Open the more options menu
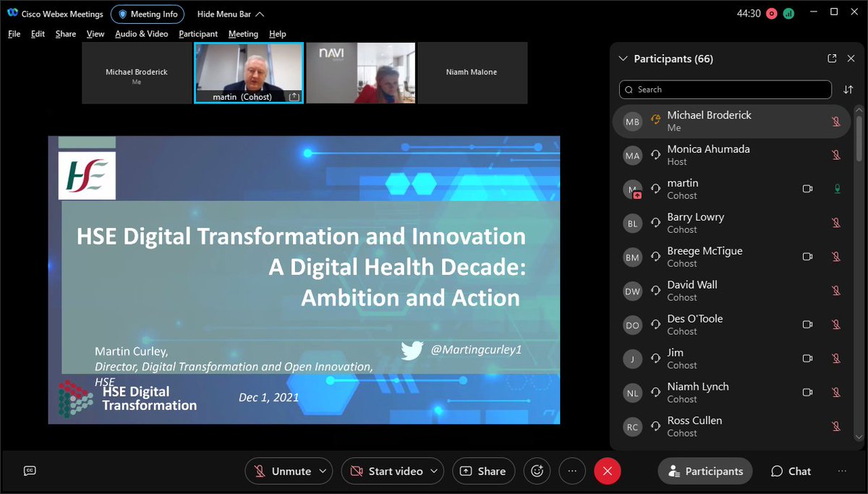Viewport: 868px width, 494px height. coord(572,471)
